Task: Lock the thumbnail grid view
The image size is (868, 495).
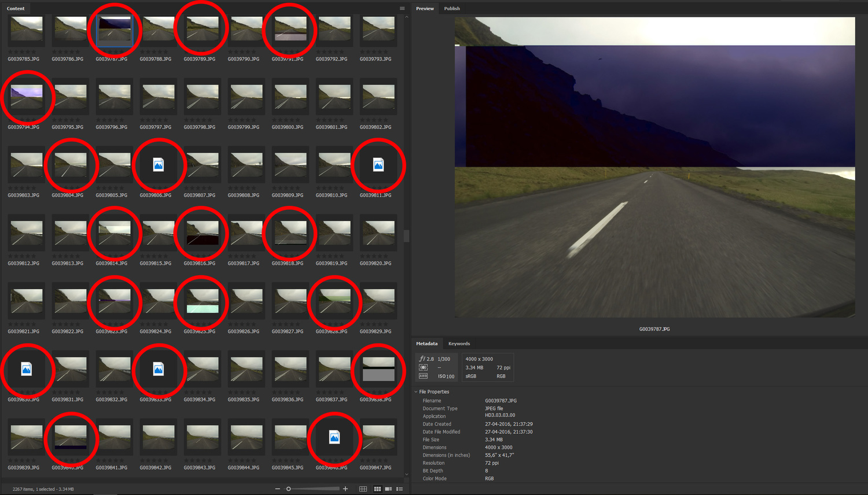Action: (x=363, y=489)
